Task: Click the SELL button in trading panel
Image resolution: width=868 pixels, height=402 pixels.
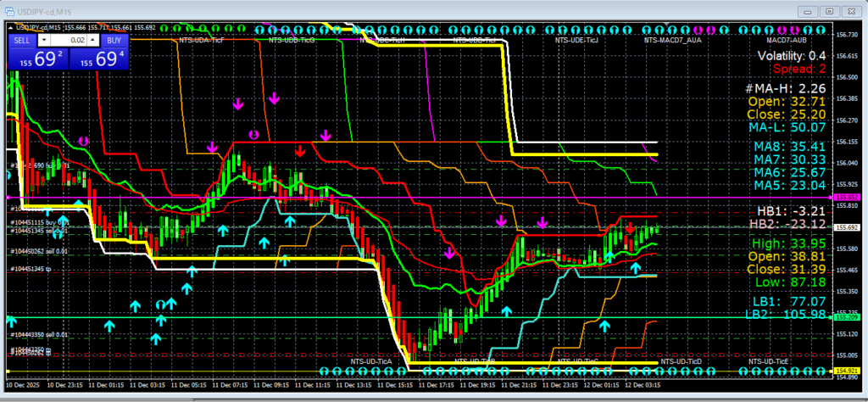Action: pyautogui.click(x=23, y=40)
